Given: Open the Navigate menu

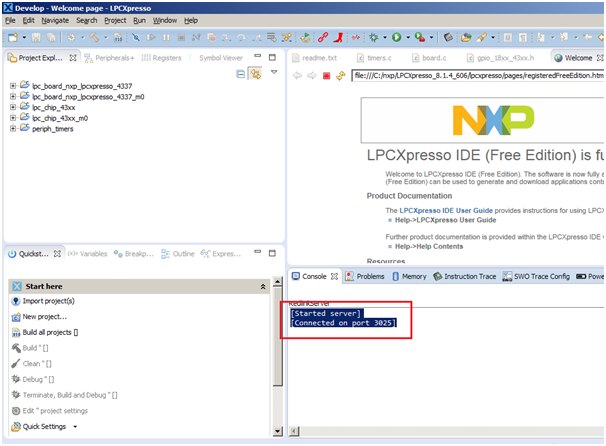Looking at the screenshot, I should [55, 20].
